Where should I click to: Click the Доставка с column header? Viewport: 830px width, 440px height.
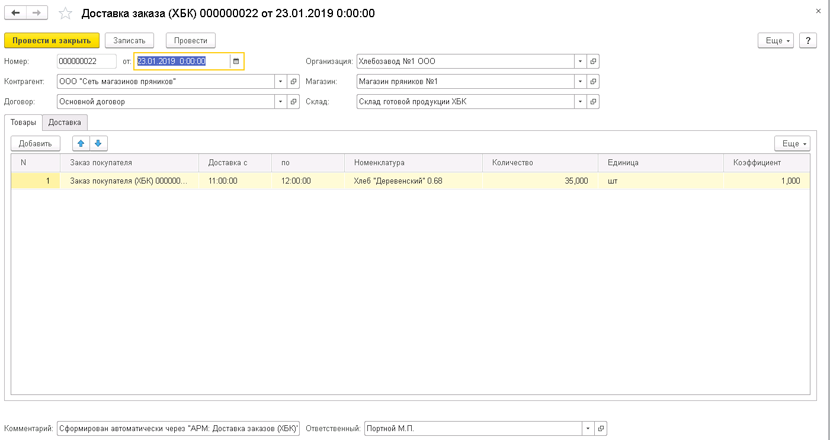235,163
